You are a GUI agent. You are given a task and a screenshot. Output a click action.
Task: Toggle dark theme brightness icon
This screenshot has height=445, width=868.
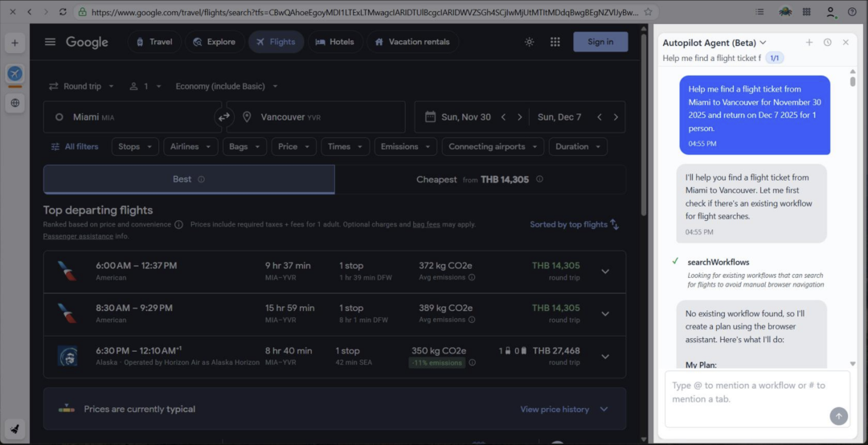(x=529, y=42)
